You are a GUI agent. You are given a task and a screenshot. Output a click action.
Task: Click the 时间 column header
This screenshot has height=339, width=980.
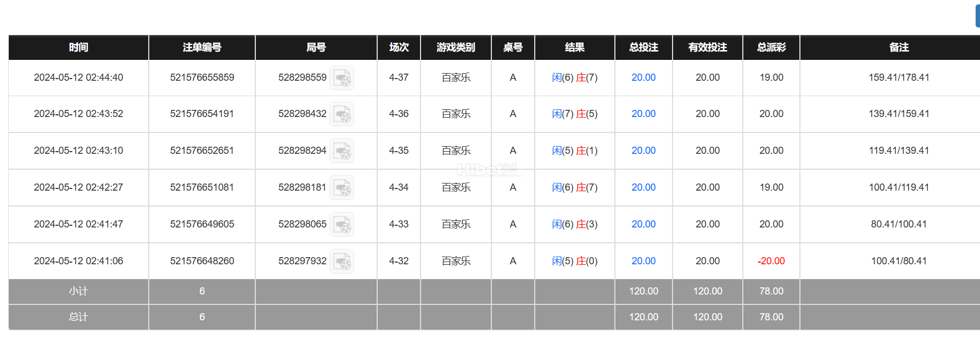pyautogui.click(x=79, y=47)
